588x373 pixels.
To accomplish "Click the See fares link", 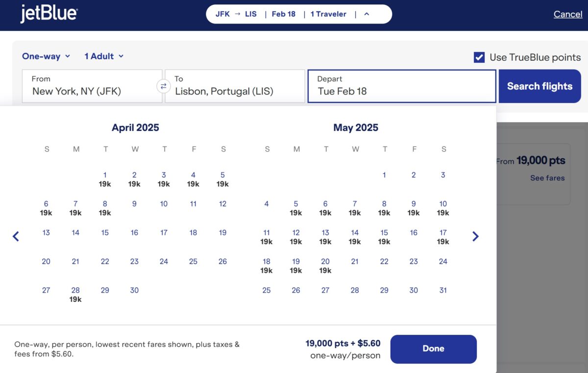I will click(547, 178).
